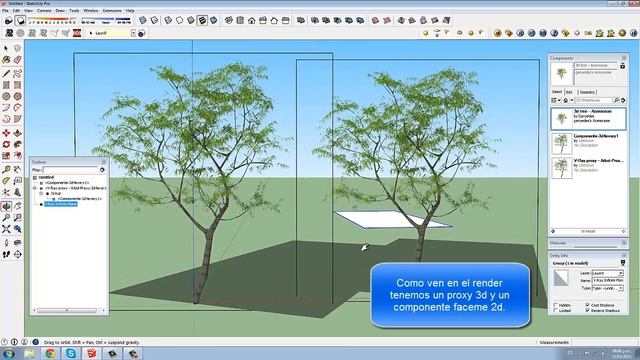Viewport: 640px width, 360px height.
Task: Set Iso standard view
Action: point(229,20)
